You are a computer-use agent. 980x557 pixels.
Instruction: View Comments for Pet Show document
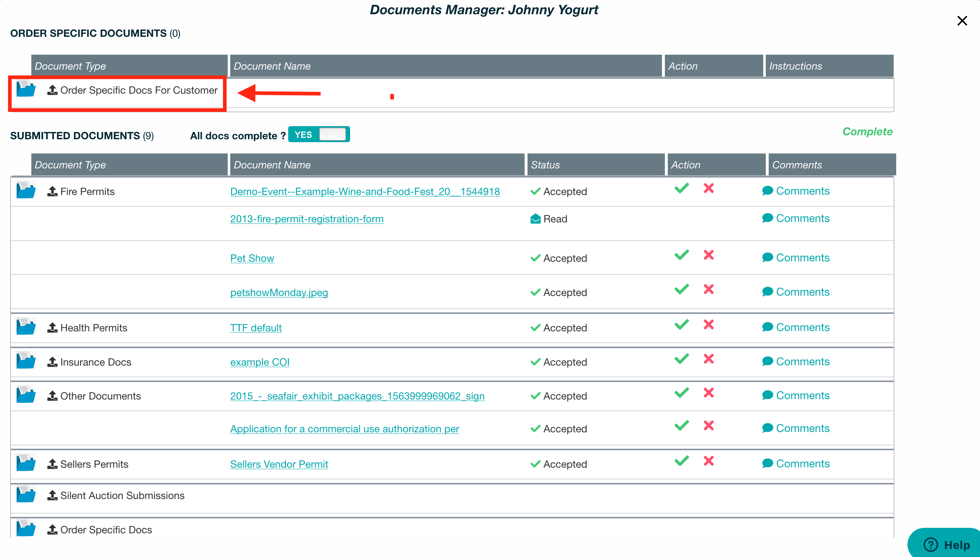[796, 257]
